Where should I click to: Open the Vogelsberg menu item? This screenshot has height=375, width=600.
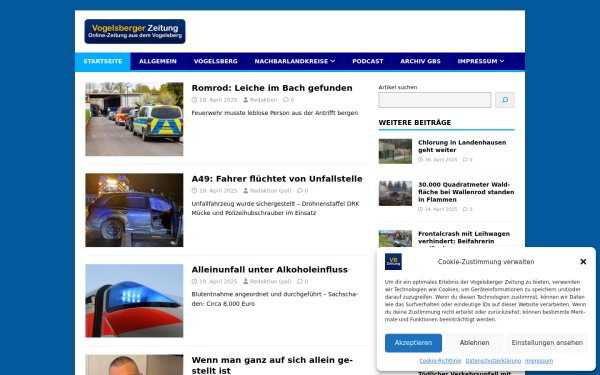tap(215, 61)
